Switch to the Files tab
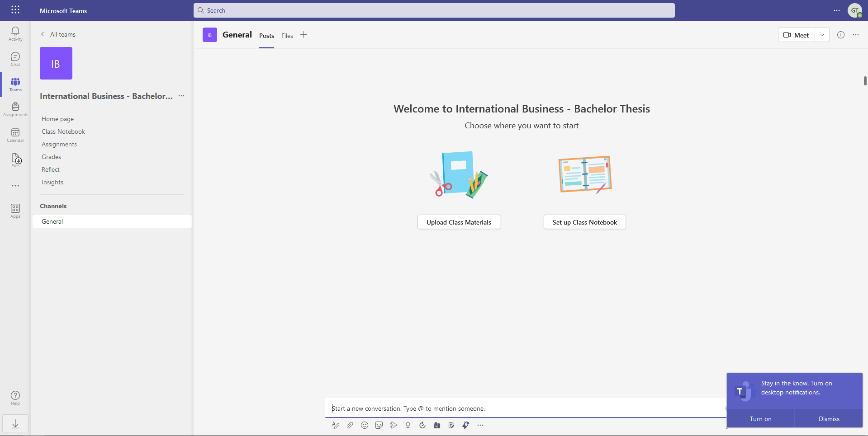 [287, 36]
